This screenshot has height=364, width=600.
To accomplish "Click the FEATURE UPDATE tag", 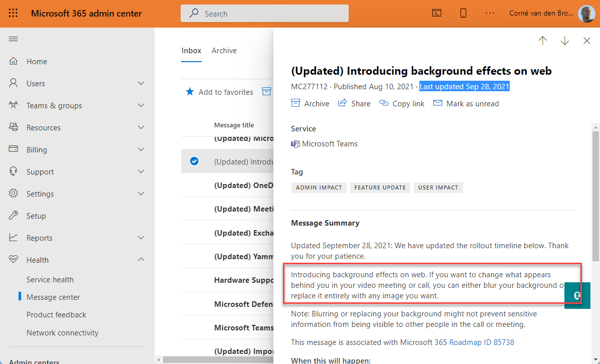I will (380, 188).
